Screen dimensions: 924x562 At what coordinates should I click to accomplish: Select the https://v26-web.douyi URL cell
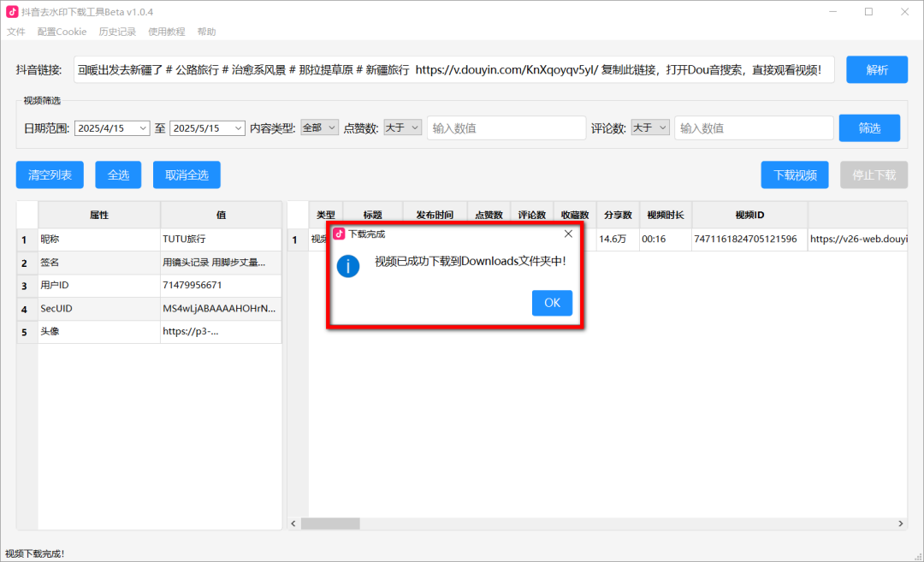pyautogui.click(x=857, y=240)
